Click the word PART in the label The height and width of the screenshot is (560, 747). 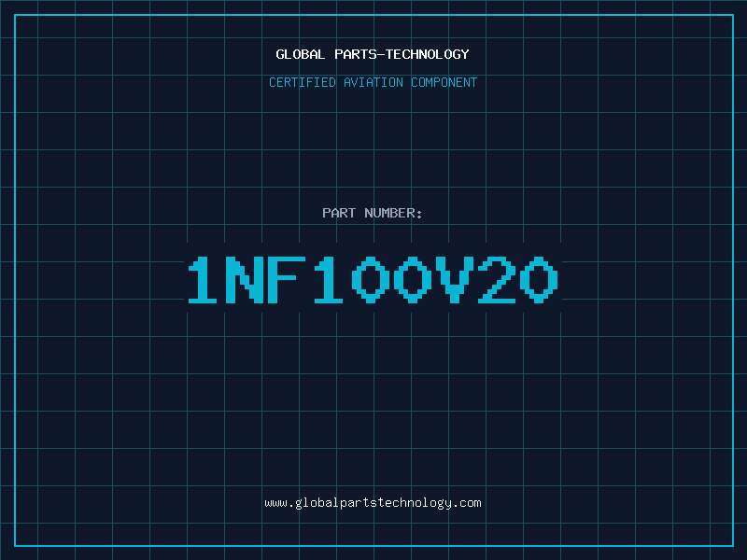(x=339, y=214)
